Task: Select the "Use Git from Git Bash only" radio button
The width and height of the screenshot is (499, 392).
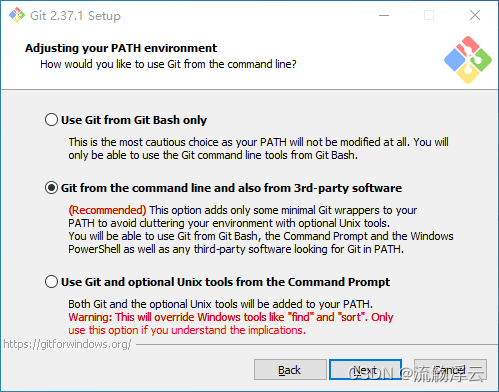Action: point(51,120)
